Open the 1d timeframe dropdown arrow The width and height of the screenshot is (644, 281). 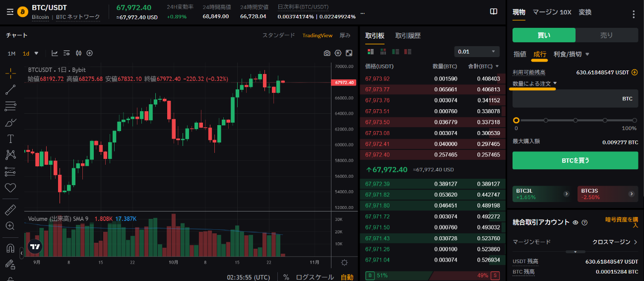[37, 53]
